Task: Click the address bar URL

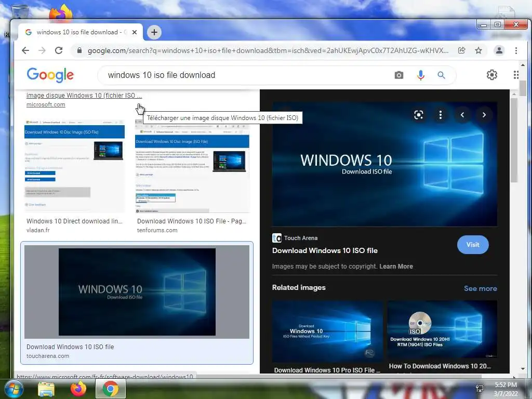Action: coord(268,50)
